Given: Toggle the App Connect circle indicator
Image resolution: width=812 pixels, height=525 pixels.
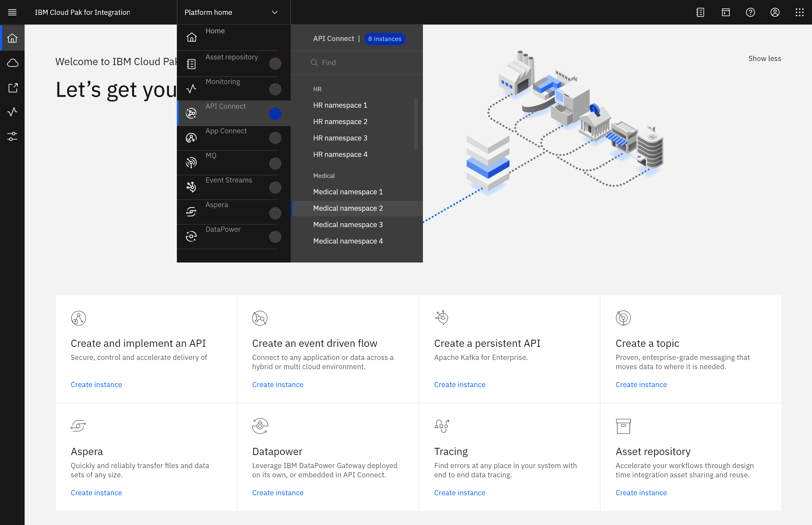Looking at the screenshot, I should pos(275,138).
